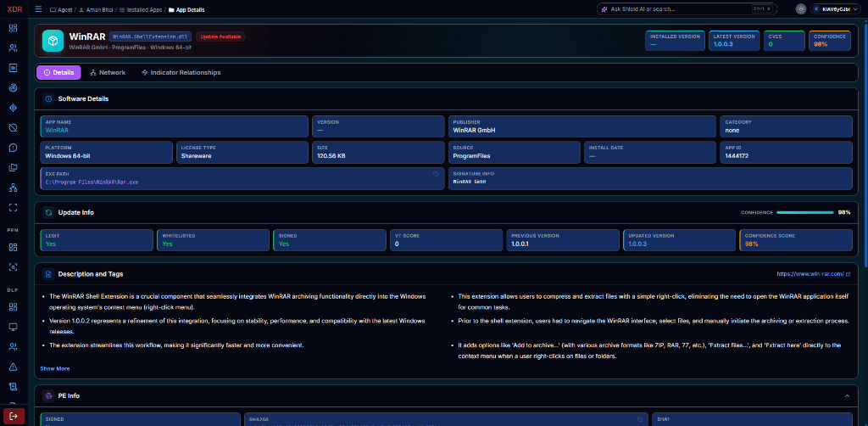The image size is (868, 426).
Task: Open the alert chat bubble sidebar icon
Action: [x=14, y=148]
